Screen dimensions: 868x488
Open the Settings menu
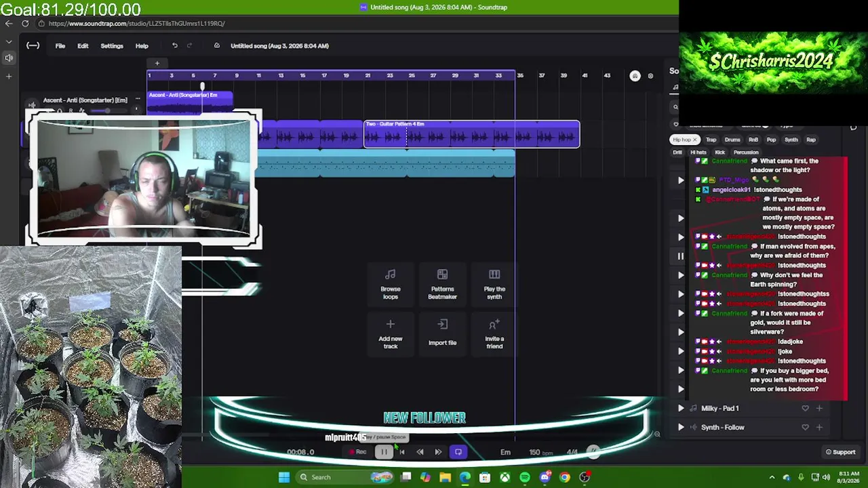point(112,45)
